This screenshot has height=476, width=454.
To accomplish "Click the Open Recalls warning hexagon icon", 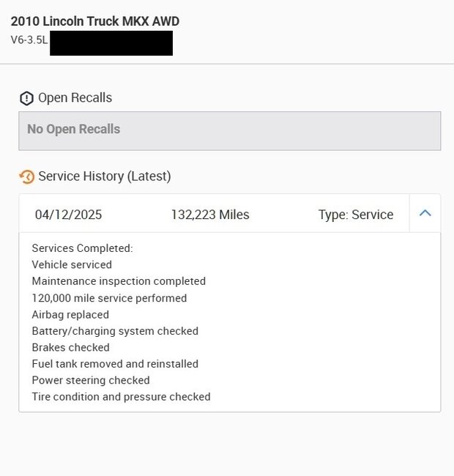I will click(x=26, y=98).
